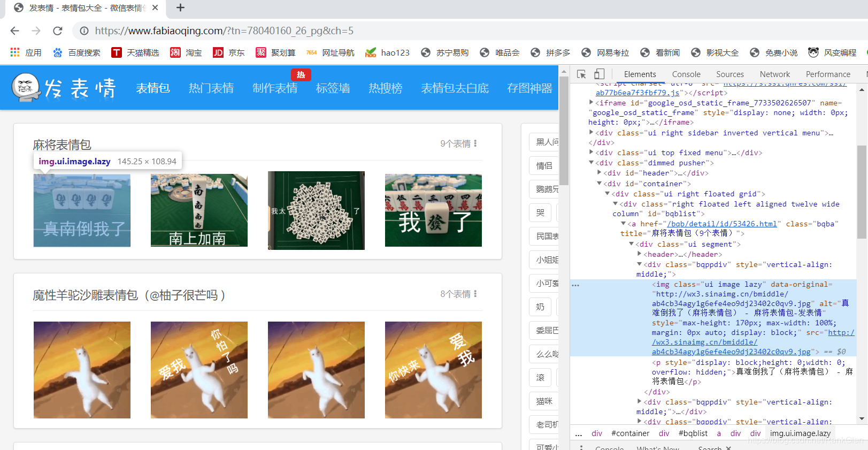Open 制作表情 navigation menu item
The width and height of the screenshot is (868, 450).
point(275,88)
